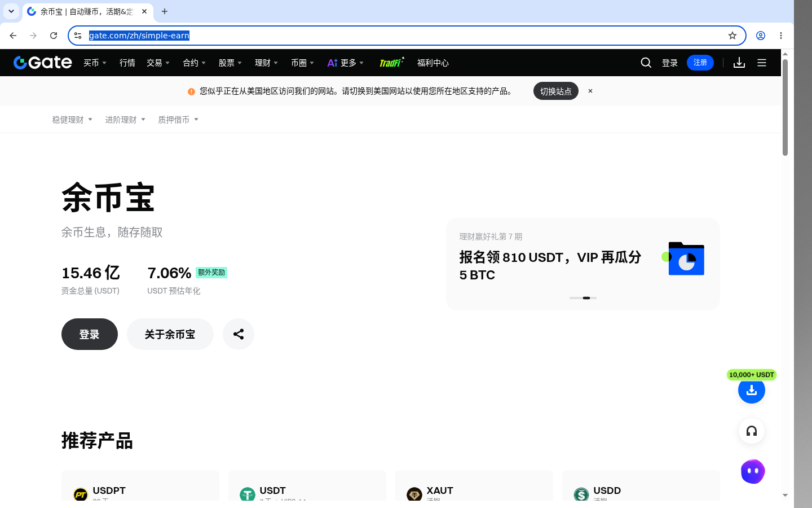812x508 pixels.
Task: Expand the 交易 dropdown menu
Action: pyautogui.click(x=158, y=63)
